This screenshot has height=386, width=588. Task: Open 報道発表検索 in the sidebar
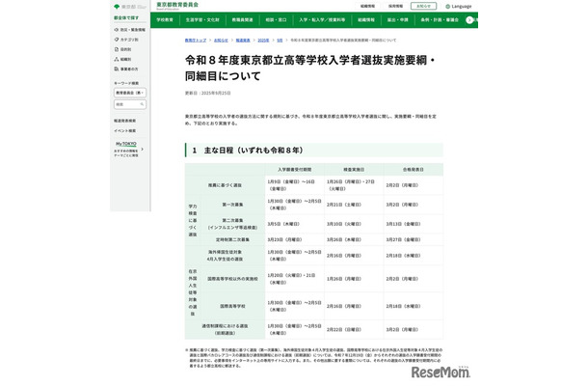click(125, 121)
